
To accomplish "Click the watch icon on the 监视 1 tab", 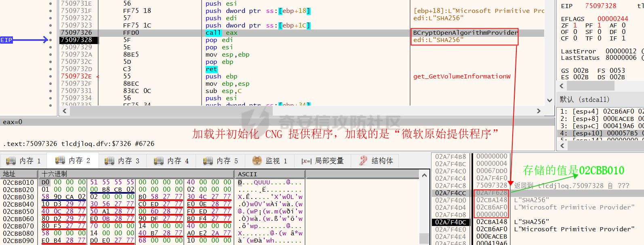I will coord(257,161).
